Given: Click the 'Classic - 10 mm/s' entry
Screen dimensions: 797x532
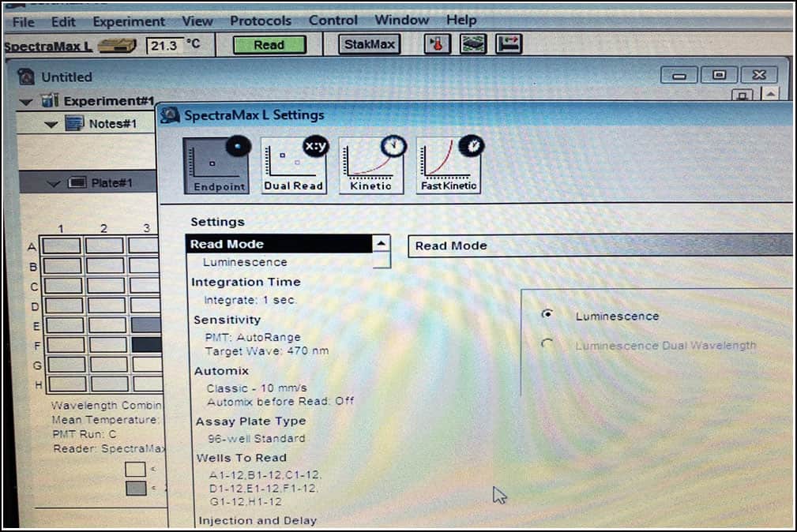Looking at the screenshot, I should pyautogui.click(x=257, y=388).
